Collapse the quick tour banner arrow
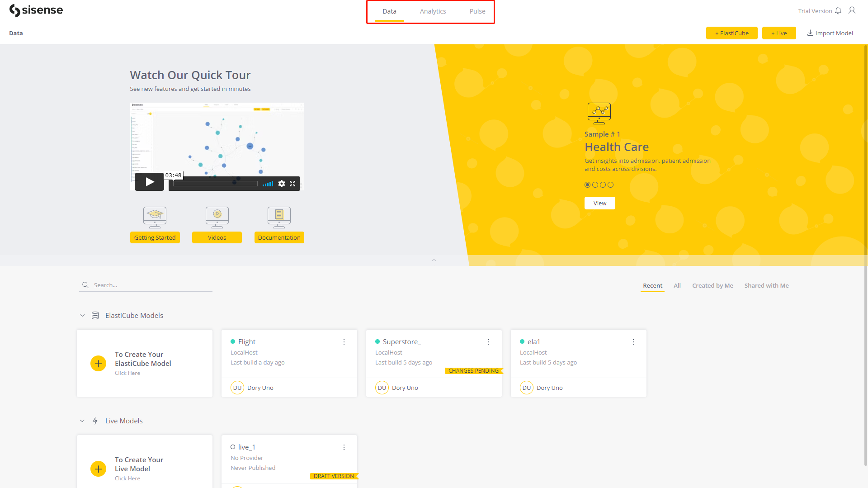Viewport: 868px width, 488px height. coord(434,260)
